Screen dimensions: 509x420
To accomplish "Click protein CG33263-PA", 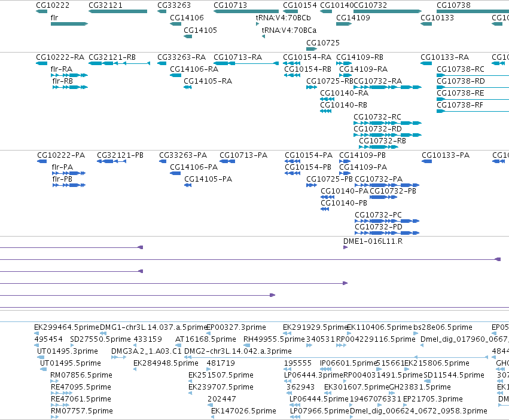I will (x=183, y=155).
